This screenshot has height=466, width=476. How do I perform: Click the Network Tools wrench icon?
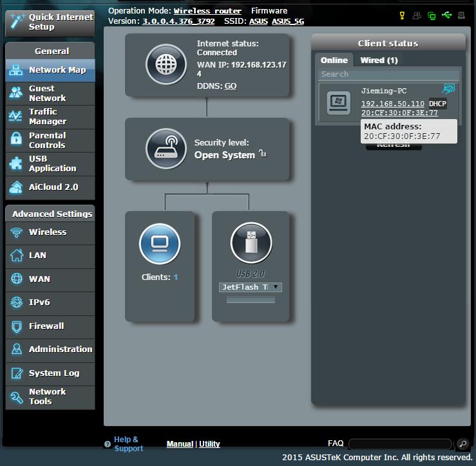[17, 397]
